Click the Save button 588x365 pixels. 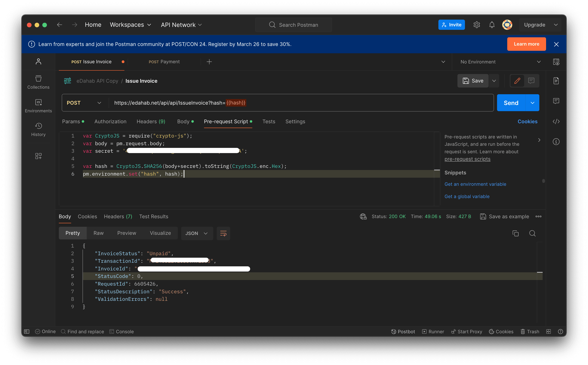click(x=473, y=81)
